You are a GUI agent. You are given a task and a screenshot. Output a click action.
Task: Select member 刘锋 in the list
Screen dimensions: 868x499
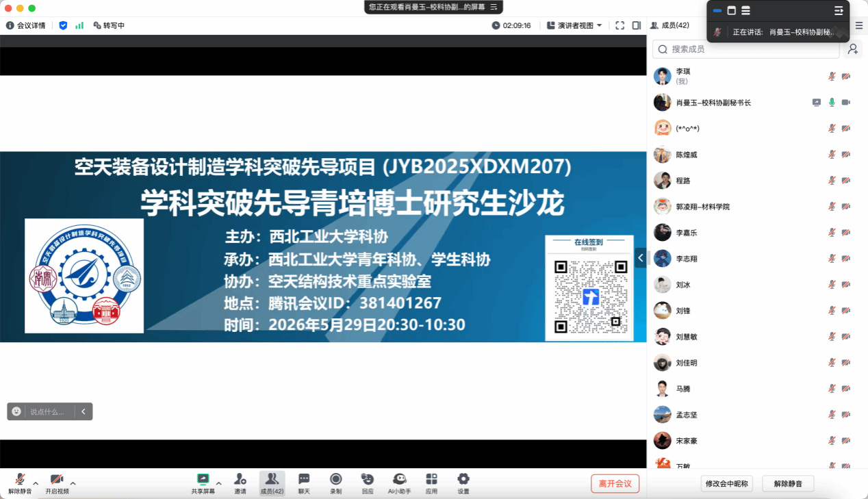[757, 311]
